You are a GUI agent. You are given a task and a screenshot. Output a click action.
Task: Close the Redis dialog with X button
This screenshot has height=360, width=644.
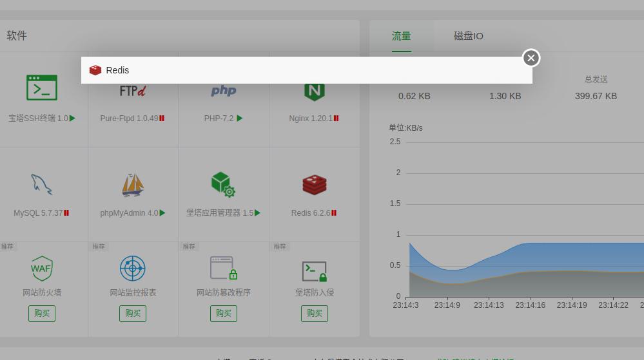(x=531, y=58)
